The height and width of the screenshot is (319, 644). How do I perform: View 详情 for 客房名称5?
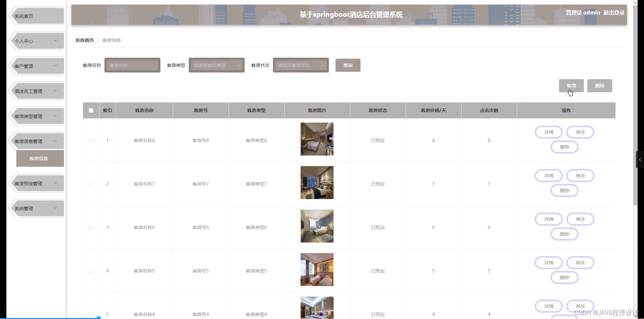(x=549, y=263)
